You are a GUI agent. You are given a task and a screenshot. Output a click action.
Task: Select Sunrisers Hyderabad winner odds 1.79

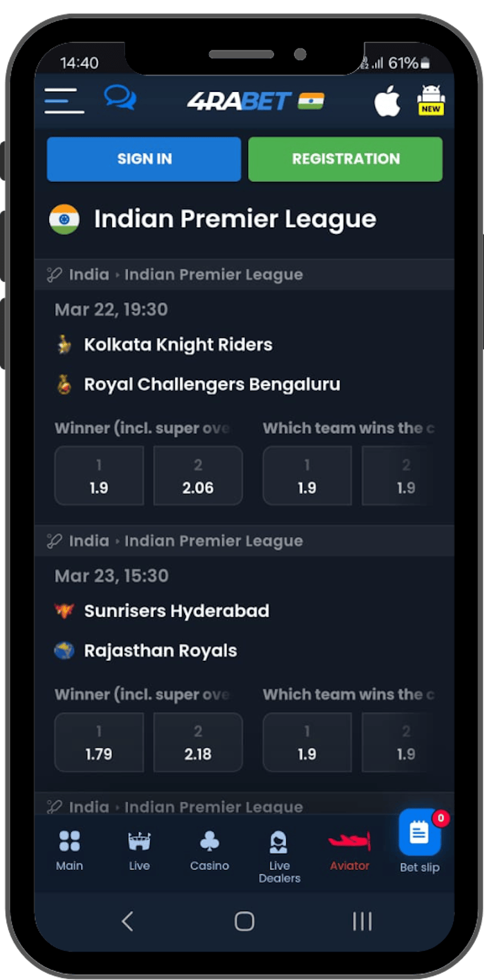click(x=99, y=742)
